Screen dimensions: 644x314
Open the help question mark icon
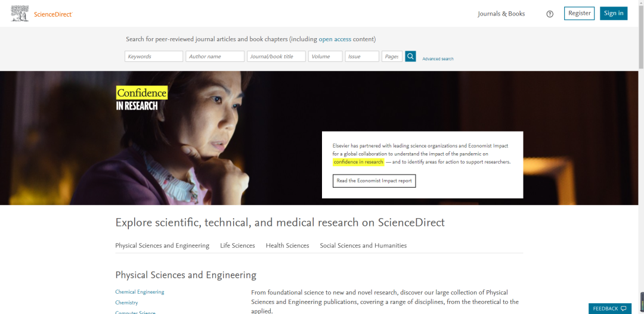point(550,14)
